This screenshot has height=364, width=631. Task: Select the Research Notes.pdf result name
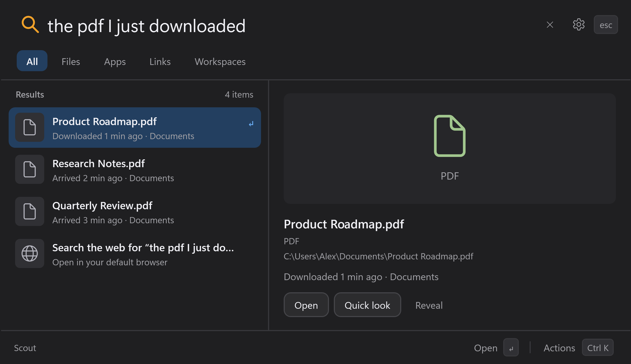(x=98, y=164)
